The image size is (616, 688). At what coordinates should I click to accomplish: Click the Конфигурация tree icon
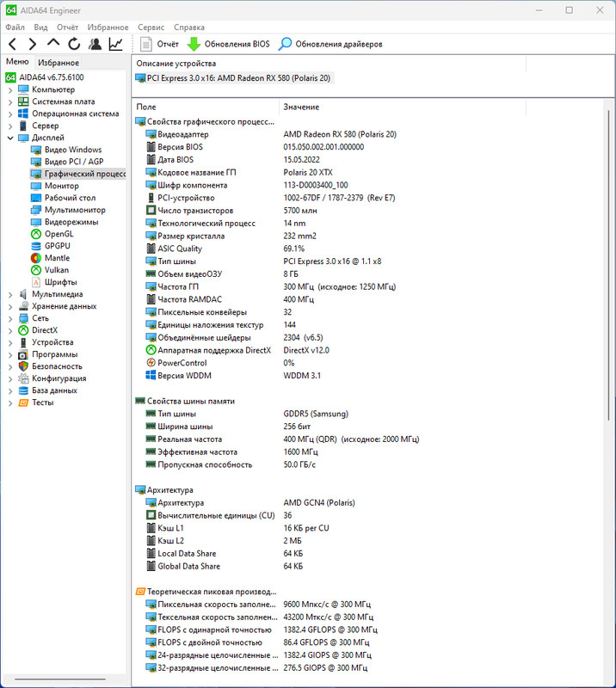[x=23, y=378]
